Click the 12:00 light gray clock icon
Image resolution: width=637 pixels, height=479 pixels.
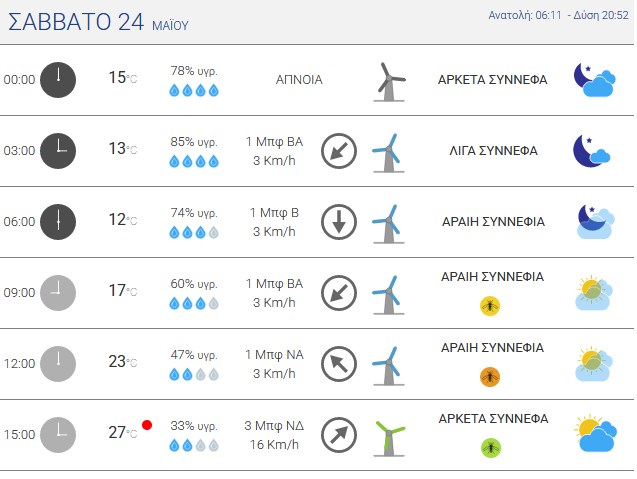(x=58, y=364)
